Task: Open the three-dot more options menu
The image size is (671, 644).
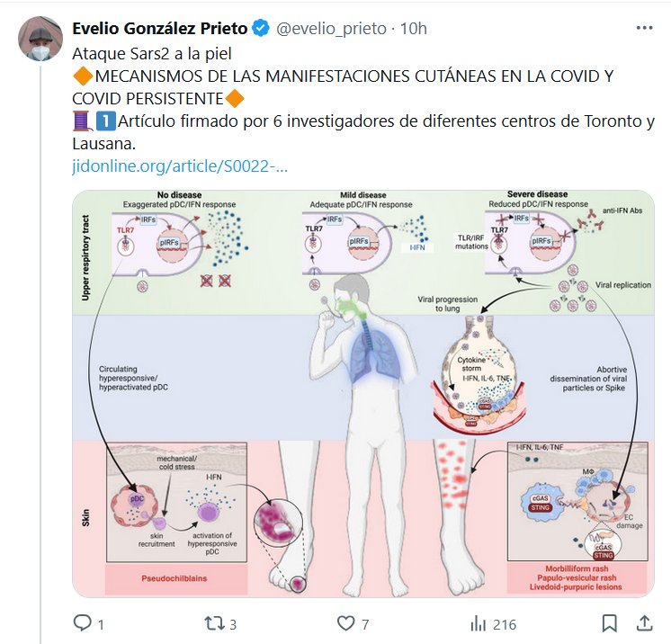Action: tap(645, 28)
